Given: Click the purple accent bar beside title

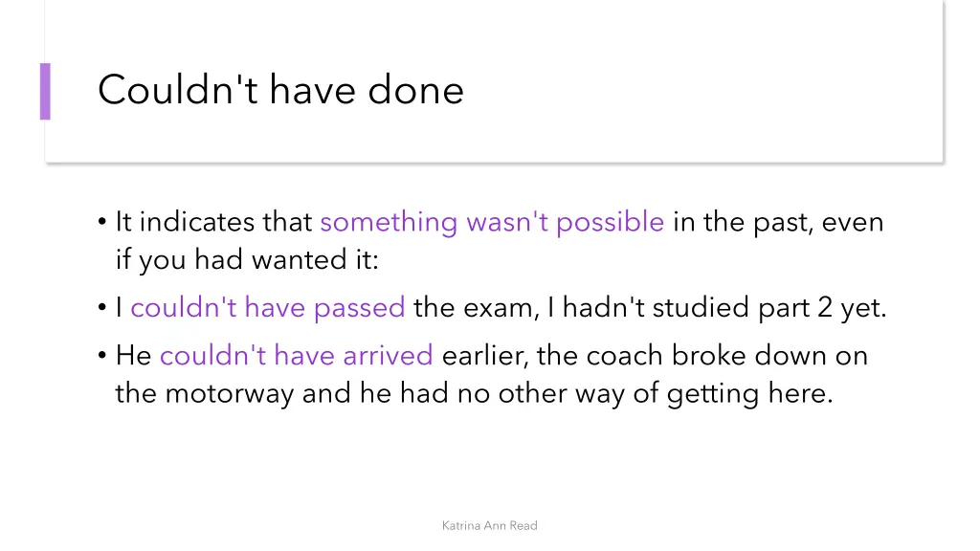Looking at the screenshot, I should [45, 91].
